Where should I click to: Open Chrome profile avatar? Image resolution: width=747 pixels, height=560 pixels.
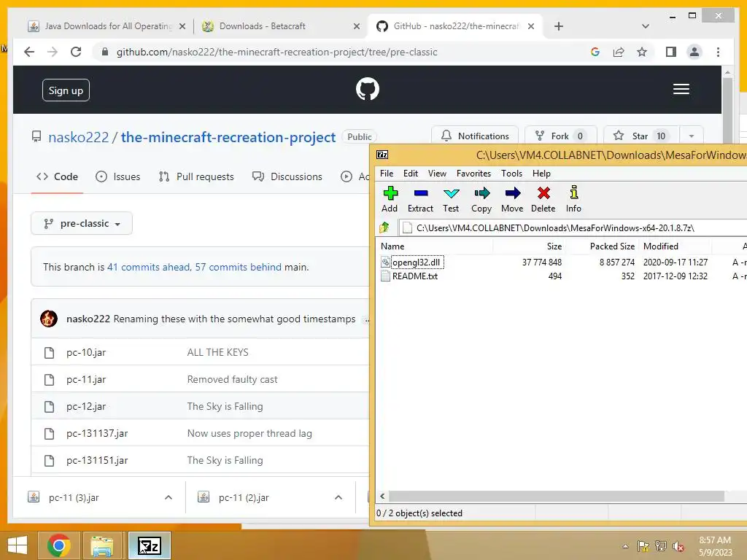[694, 52]
